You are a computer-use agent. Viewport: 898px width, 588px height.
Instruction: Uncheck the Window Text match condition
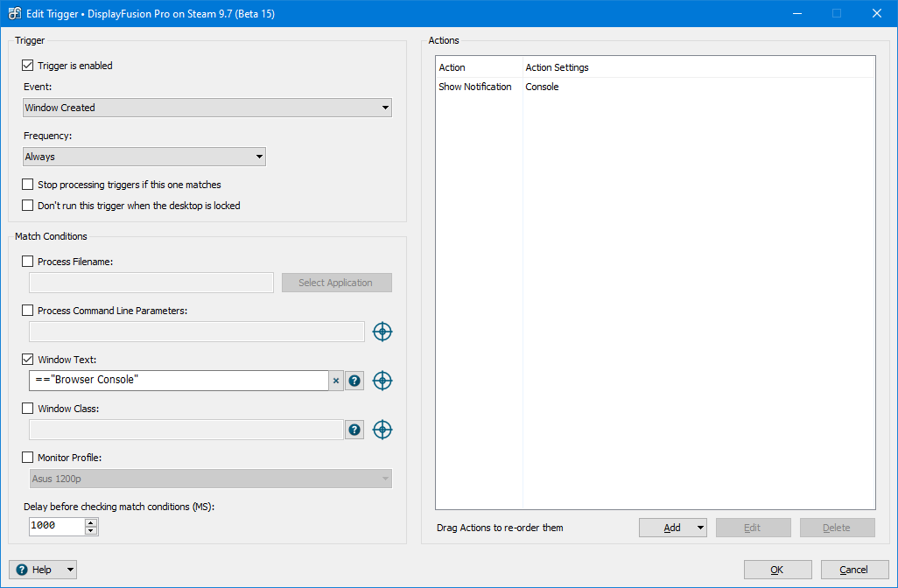28,360
